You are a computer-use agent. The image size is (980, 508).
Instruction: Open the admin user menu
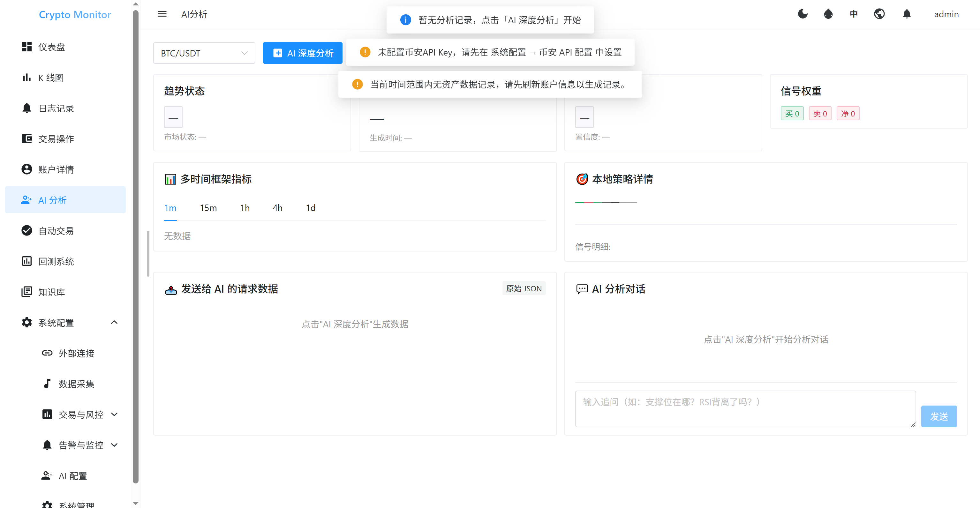coord(946,14)
